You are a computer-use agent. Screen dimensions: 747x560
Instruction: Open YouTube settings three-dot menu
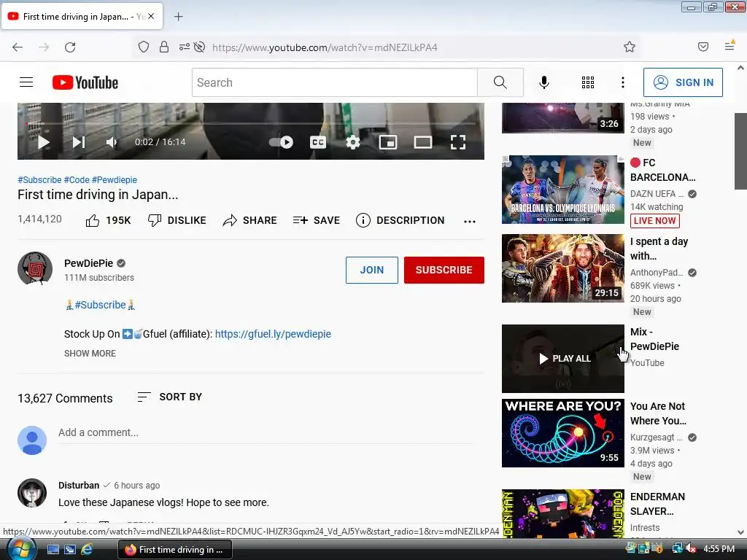[623, 82]
